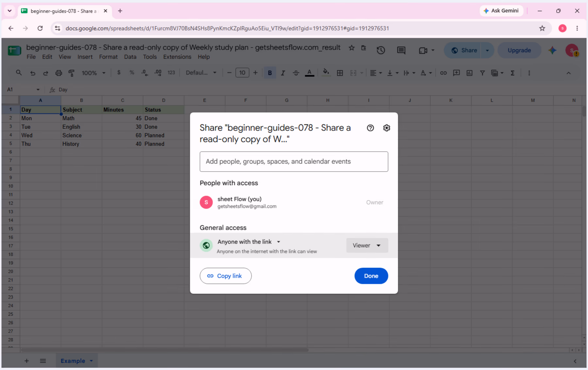Reload the browser page
Viewport: 588px width, 370px height.
tap(40, 28)
